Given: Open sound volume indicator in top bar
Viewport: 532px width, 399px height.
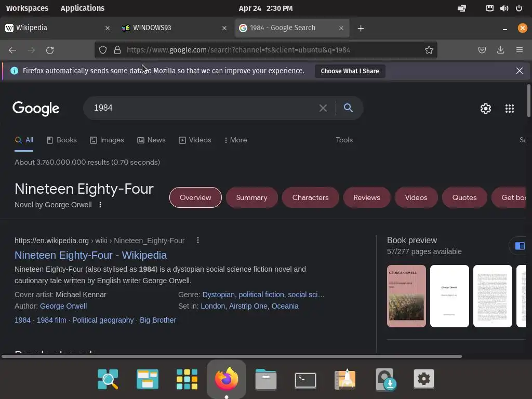Looking at the screenshot, I should point(504,8).
